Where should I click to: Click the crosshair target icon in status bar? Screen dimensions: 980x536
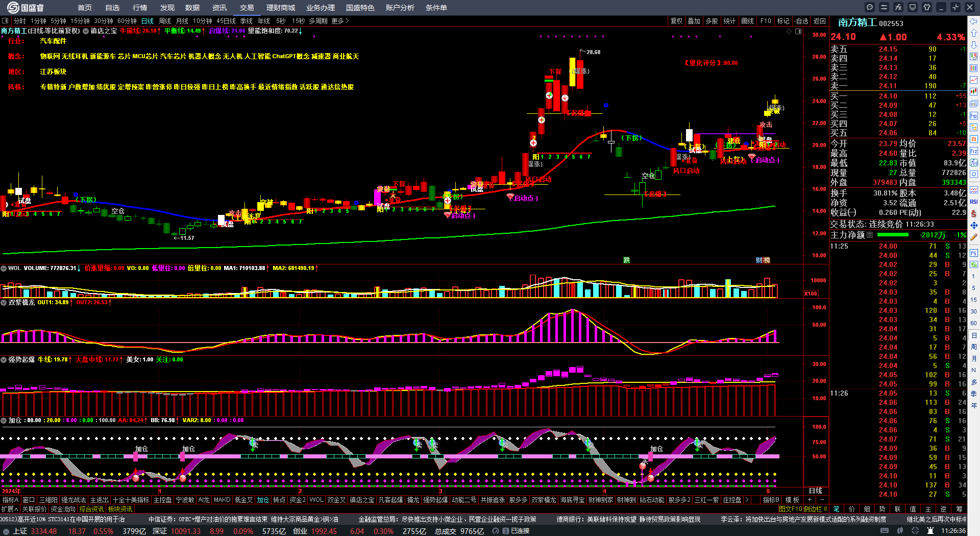tap(915, 531)
